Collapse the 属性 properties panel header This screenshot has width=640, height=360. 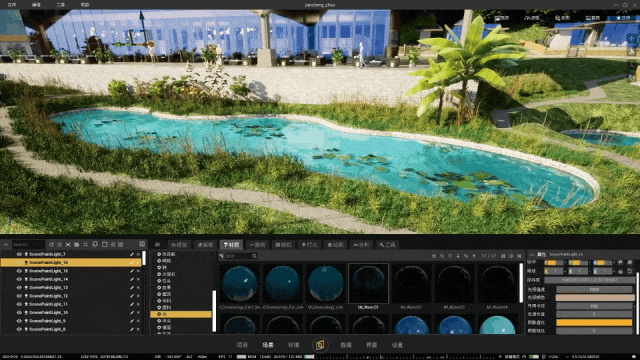[x=532, y=254]
